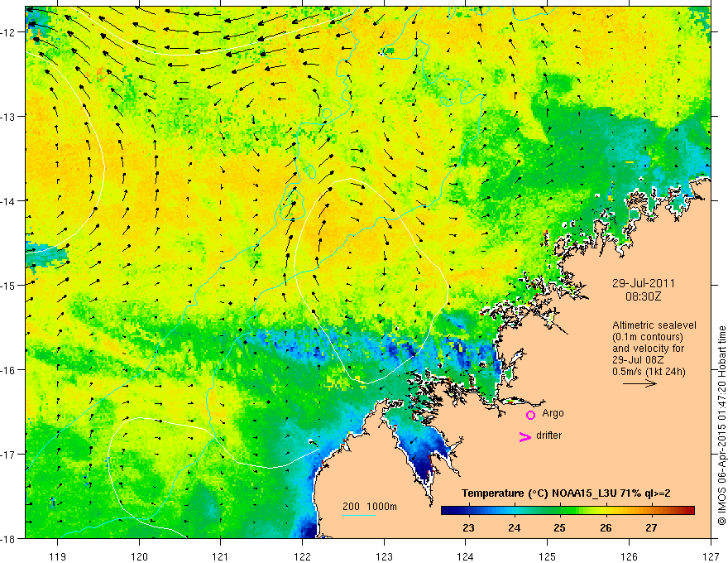728x563 pixels.
Task: Click the color bar label '23'
Action: [468, 527]
